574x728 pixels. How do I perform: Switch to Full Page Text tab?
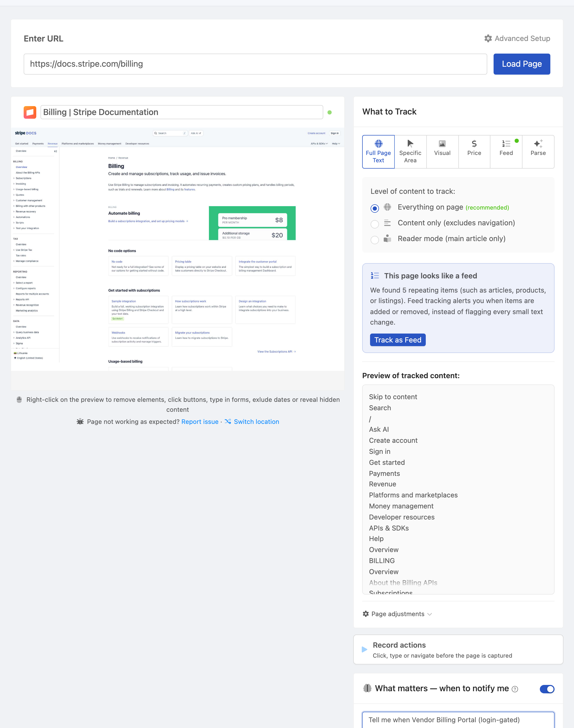[378, 152]
